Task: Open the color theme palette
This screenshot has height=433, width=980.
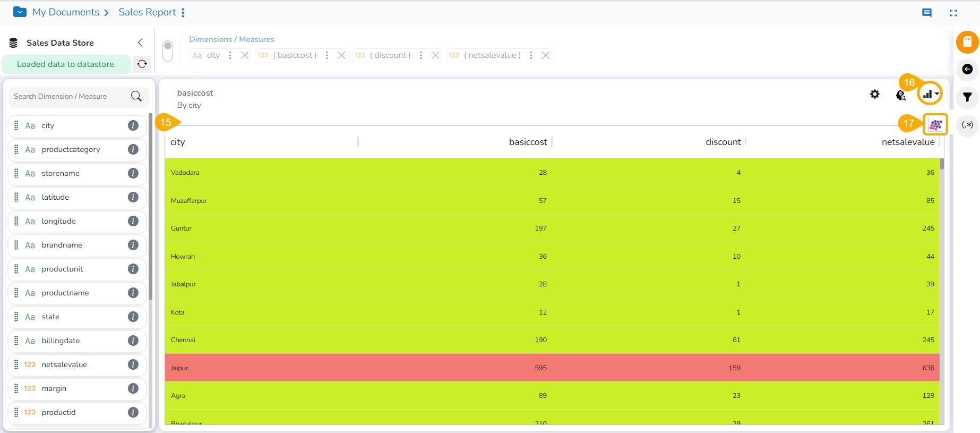Action: (935, 124)
